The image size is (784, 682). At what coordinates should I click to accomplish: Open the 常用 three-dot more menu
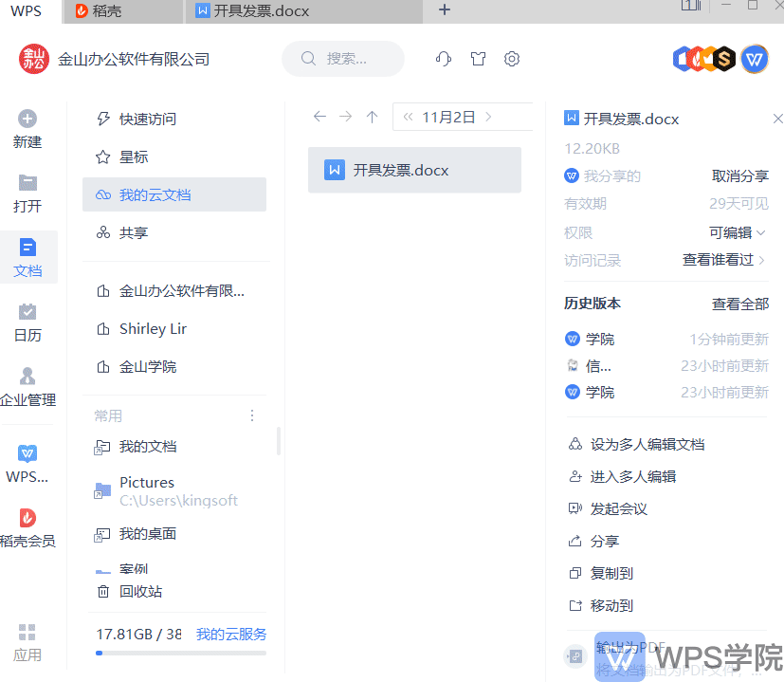pos(252,415)
